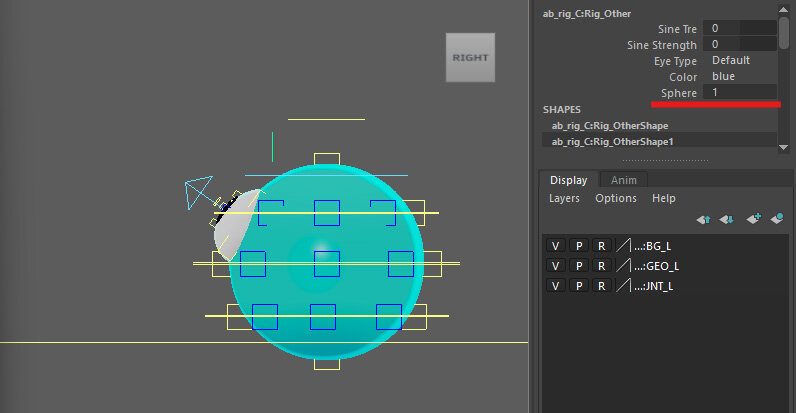This screenshot has width=796, height=413.
Task: Open the Color blue enum dropdown
Action: [738, 76]
